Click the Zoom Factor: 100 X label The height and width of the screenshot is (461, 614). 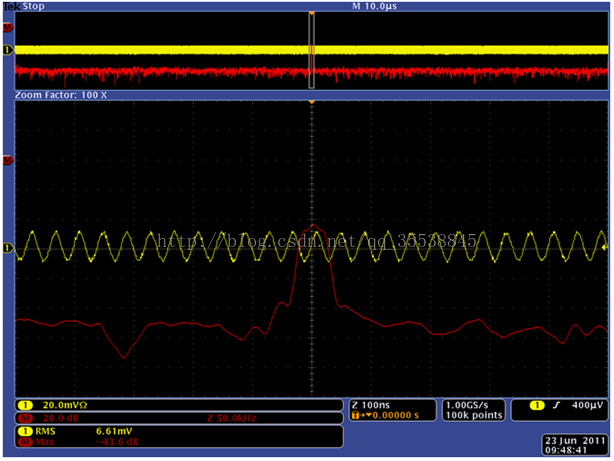pos(61,95)
